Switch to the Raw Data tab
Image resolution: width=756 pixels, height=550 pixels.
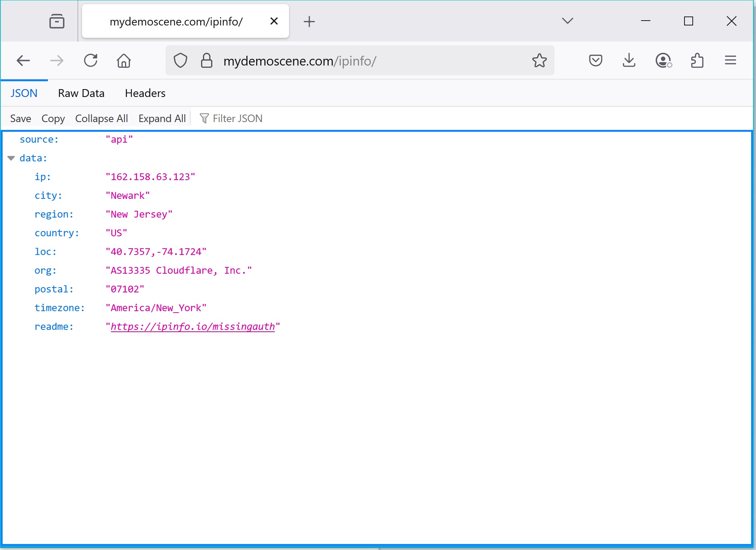[x=81, y=93]
